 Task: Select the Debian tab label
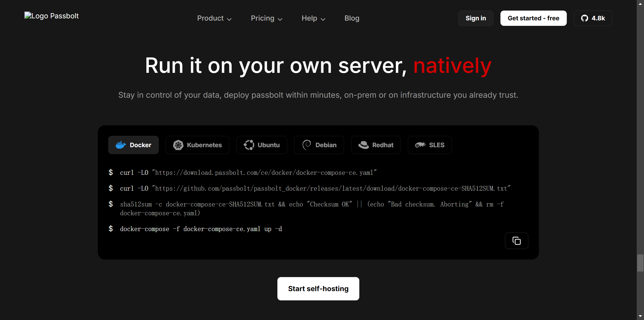click(x=326, y=145)
